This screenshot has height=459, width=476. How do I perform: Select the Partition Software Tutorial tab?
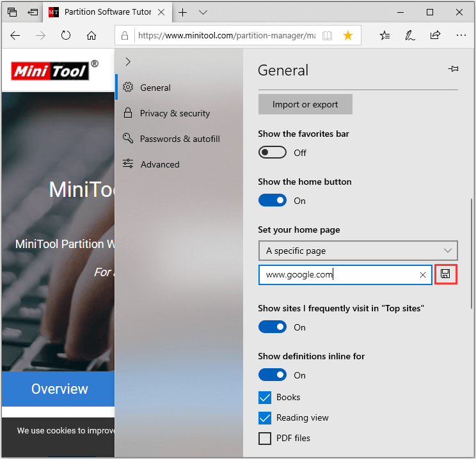click(107, 12)
